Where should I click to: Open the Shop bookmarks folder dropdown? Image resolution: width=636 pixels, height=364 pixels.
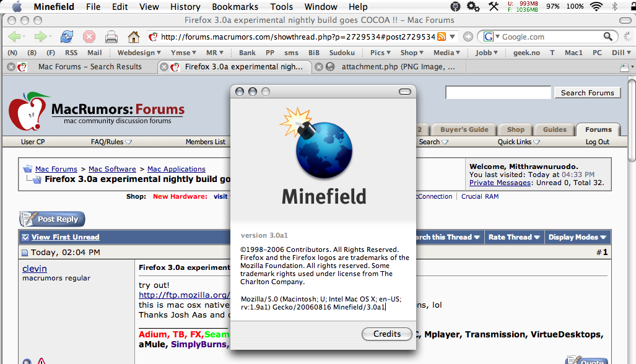point(412,53)
